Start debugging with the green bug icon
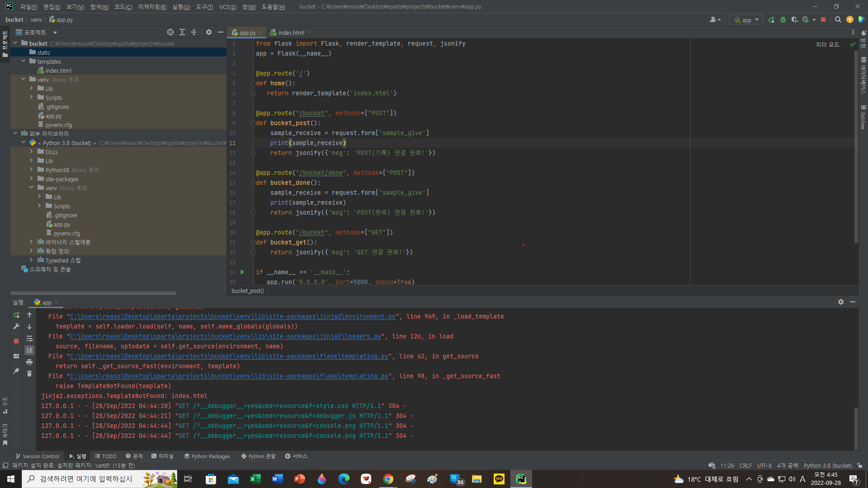Image resolution: width=868 pixels, height=488 pixels. [x=783, y=20]
